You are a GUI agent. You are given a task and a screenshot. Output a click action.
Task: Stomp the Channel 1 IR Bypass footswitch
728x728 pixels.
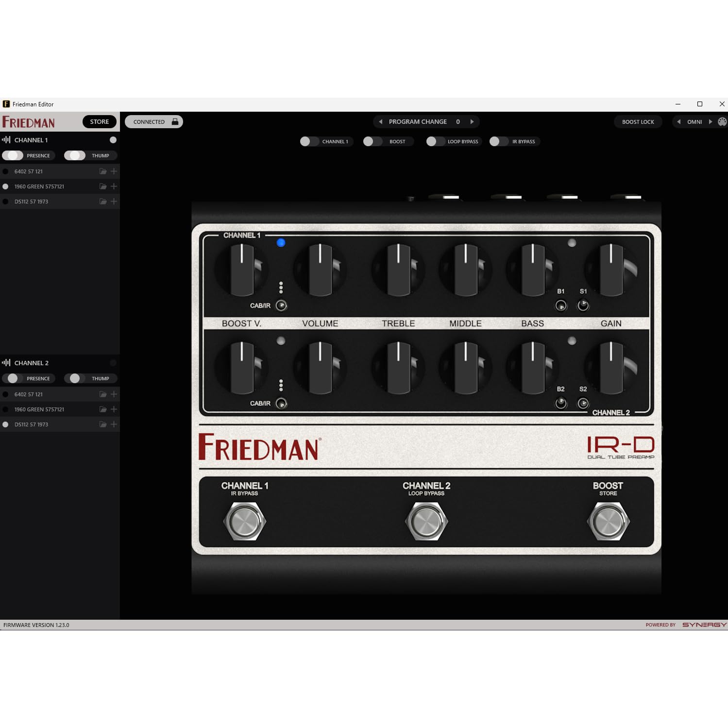click(x=245, y=522)
